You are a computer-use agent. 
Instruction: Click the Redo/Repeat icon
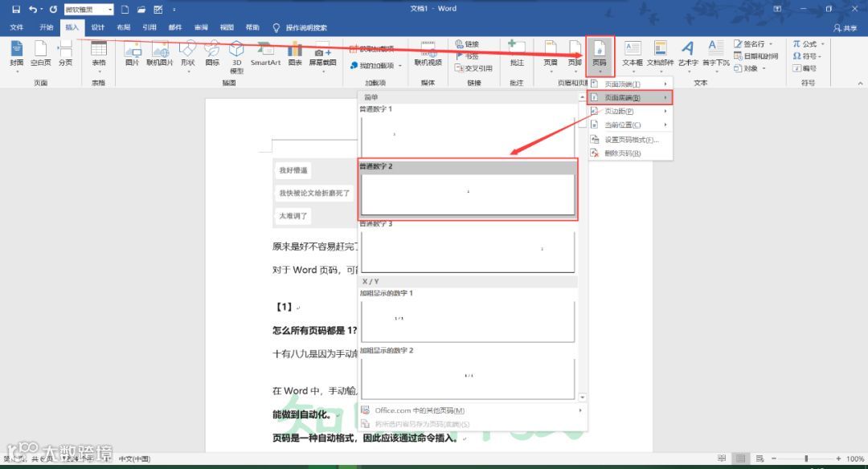53,10
